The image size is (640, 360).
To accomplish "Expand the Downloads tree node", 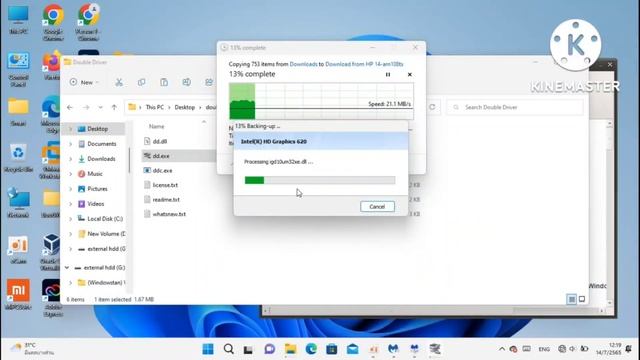I will (70, 159).
